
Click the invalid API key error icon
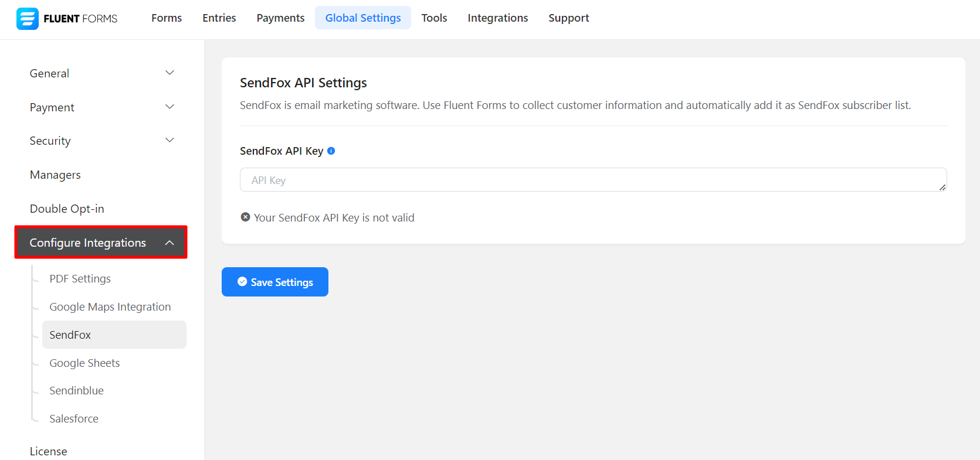(245, 217)
